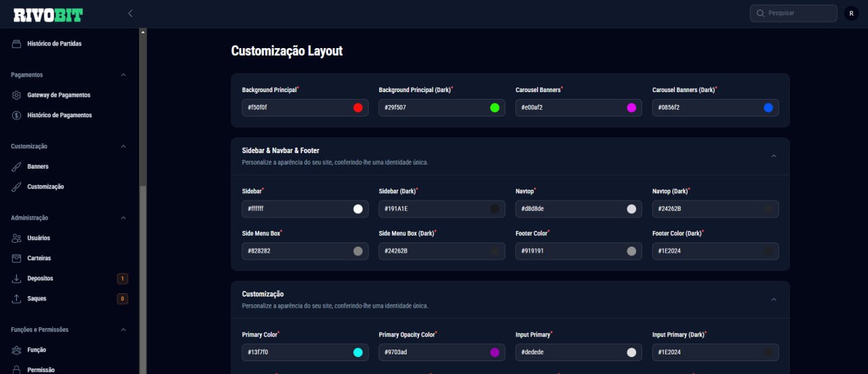Click the Banners brush icon in sidebar
Screen dimensions: 868x374
(x=17, y=167)
